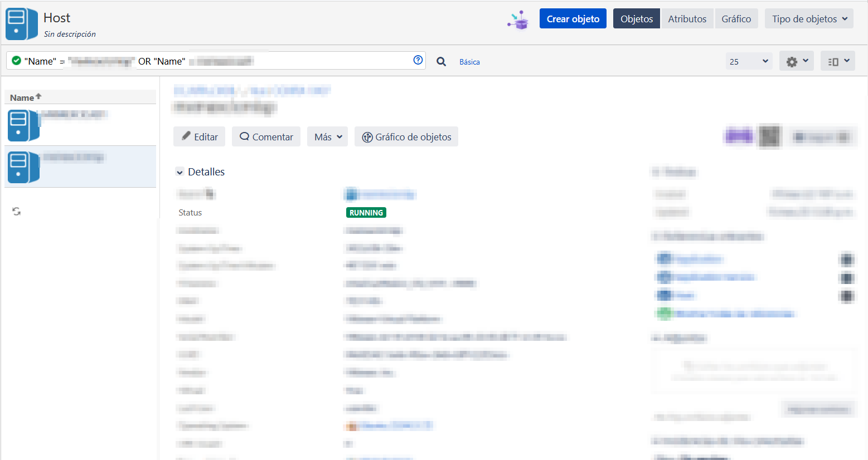Change the 25 results-per-page dropdown
The image size is (868, 460).
click(x=749, y=61)
